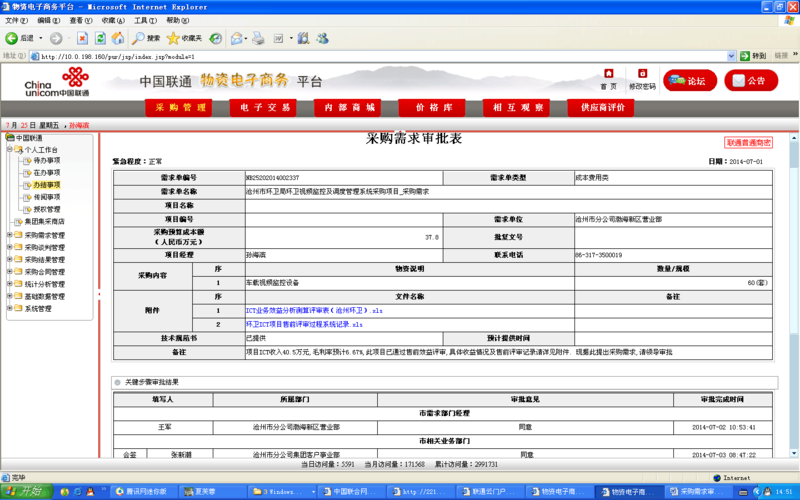Click the 联通普通商密 red label

click(748, 143)
